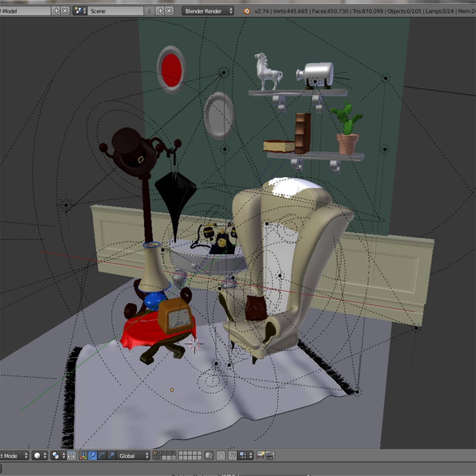Open the Global transform orientation dropdown

(x=134, y=456)
